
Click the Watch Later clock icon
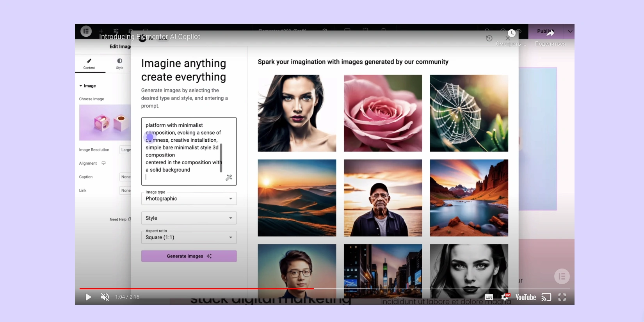pos(511,34)
